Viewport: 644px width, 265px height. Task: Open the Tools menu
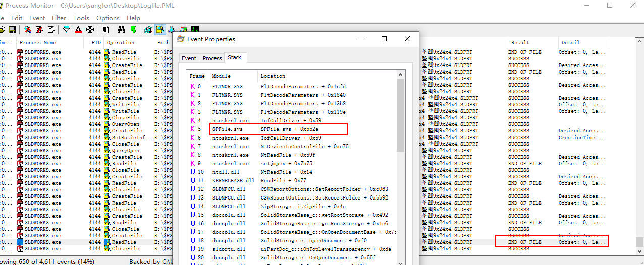click(81, 18)
